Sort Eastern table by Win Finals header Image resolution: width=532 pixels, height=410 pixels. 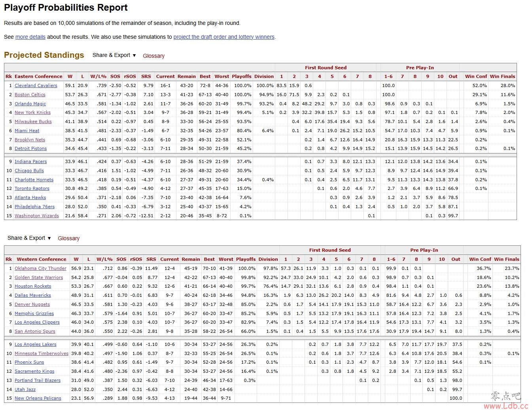pos(502,76)
